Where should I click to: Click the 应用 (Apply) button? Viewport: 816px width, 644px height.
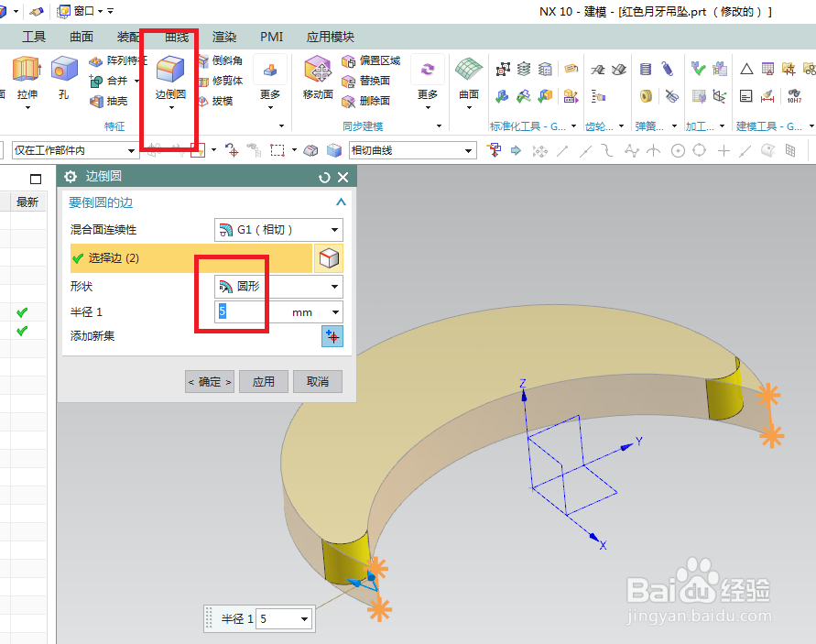(x=264, y=381)
